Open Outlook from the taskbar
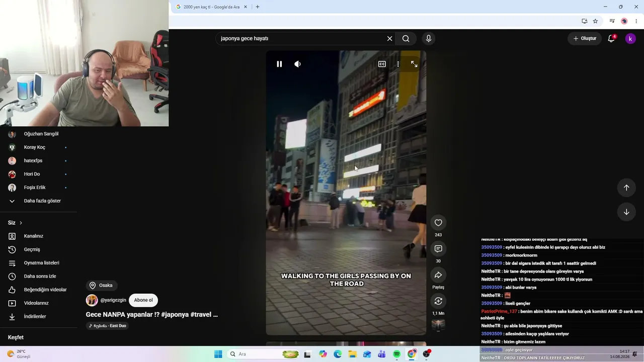 [367, 354]
